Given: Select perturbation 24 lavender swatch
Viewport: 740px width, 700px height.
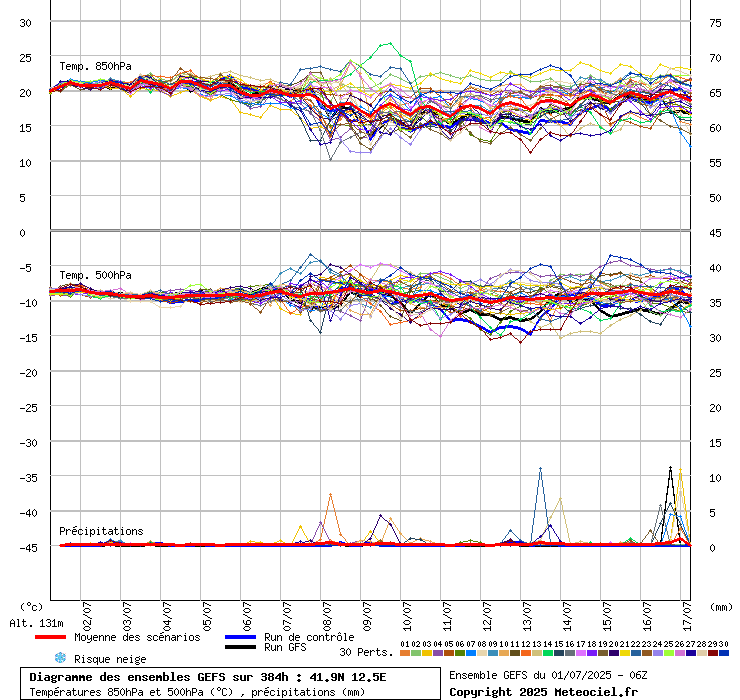Looking at the screenshot, I should click(658, 653).
